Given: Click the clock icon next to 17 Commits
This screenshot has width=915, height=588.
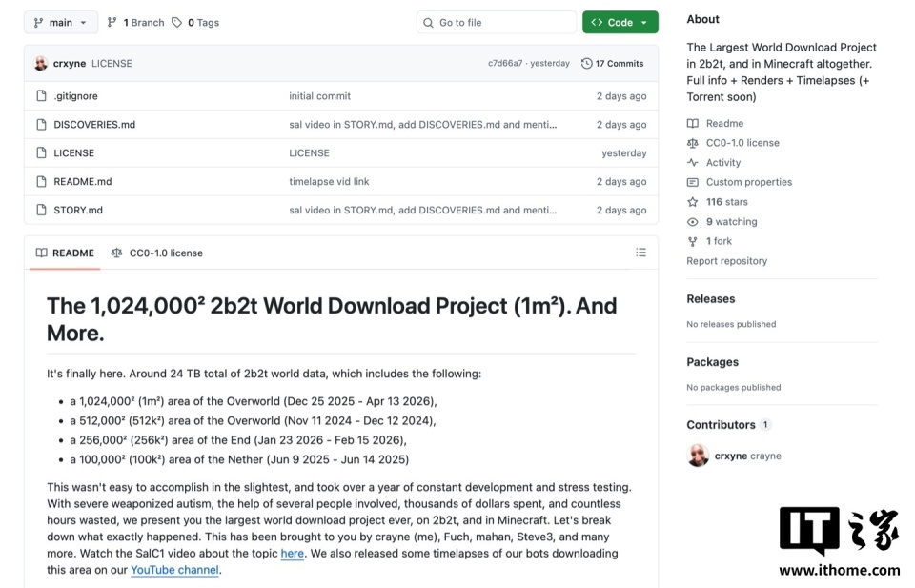Looking at the screenshot, I should (586, 64).
